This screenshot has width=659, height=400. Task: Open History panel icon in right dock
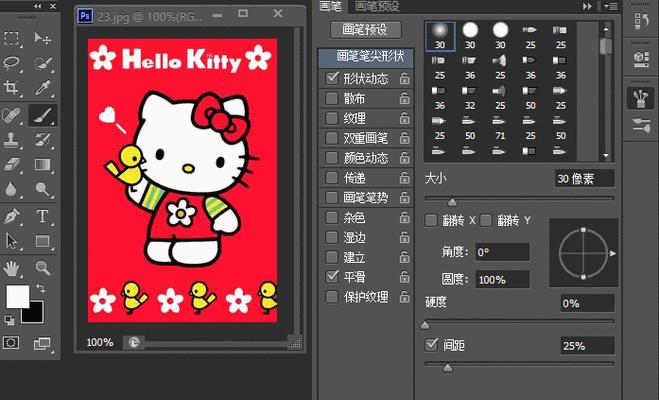[x=641, y=21]
